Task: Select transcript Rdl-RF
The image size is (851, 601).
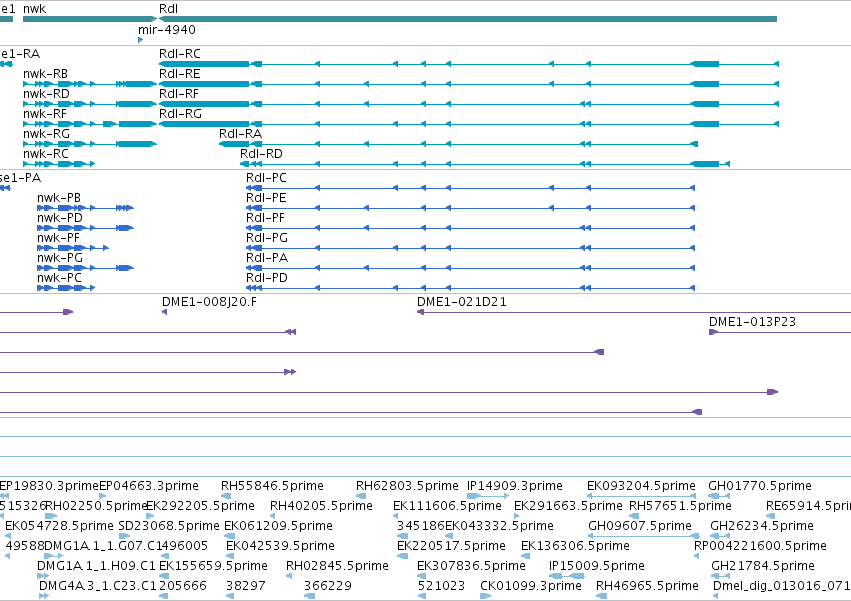Action: tap(179, 94)
